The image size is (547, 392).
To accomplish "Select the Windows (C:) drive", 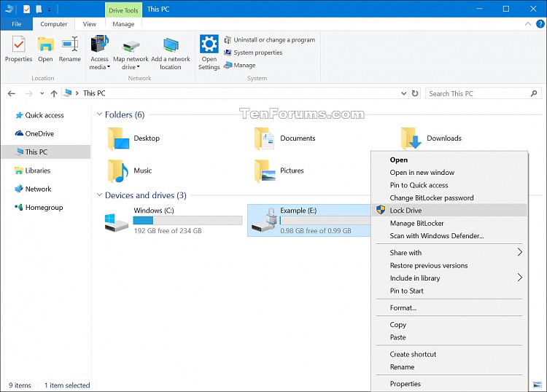I will [174, 221].
